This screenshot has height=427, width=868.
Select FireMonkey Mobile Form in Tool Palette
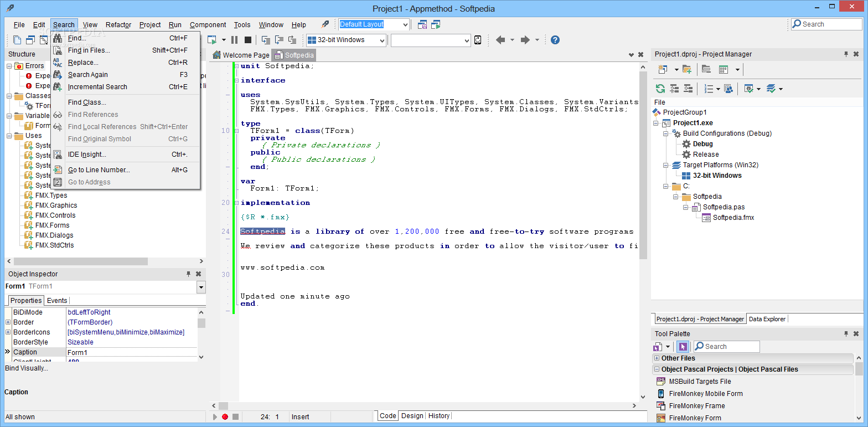pos(706,394)
